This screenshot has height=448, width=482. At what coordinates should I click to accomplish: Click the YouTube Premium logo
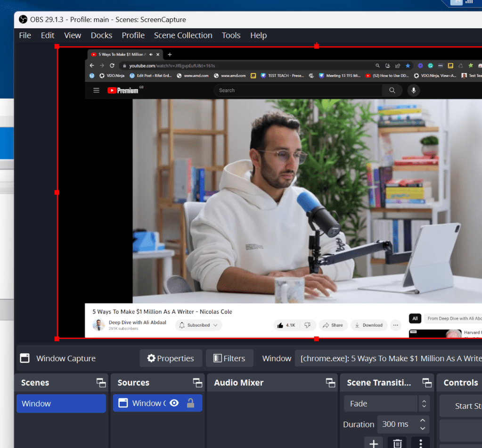[124, 90]
